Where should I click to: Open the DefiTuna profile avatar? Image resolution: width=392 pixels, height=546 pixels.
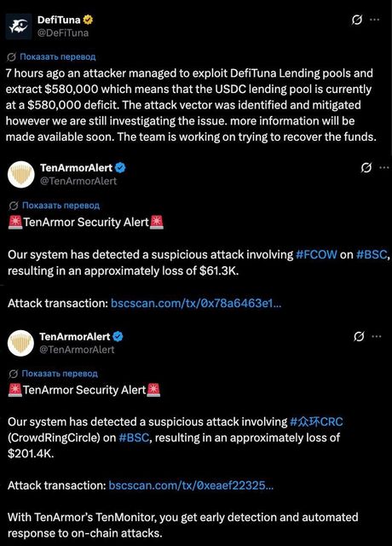(x=19, y=26)
